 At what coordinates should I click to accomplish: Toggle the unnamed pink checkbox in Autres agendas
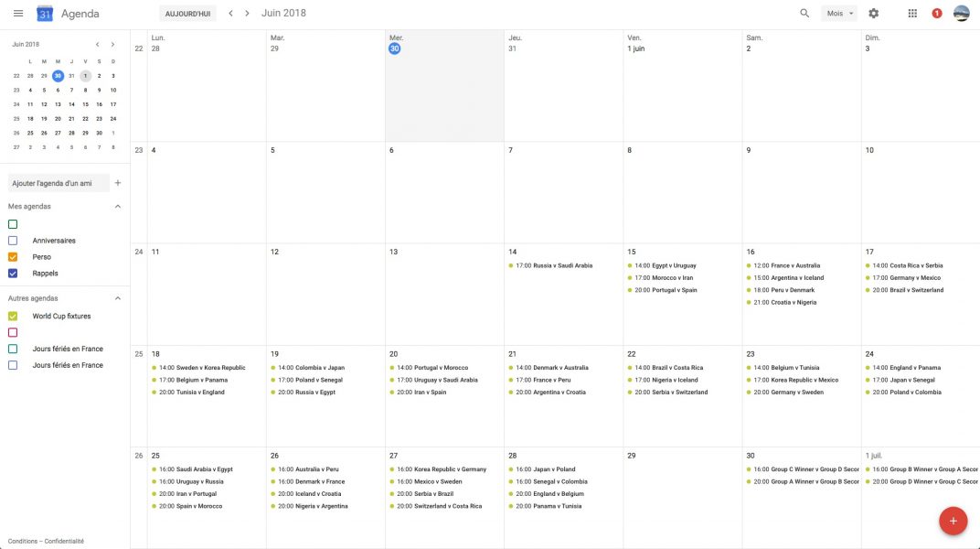pos(13,333)
